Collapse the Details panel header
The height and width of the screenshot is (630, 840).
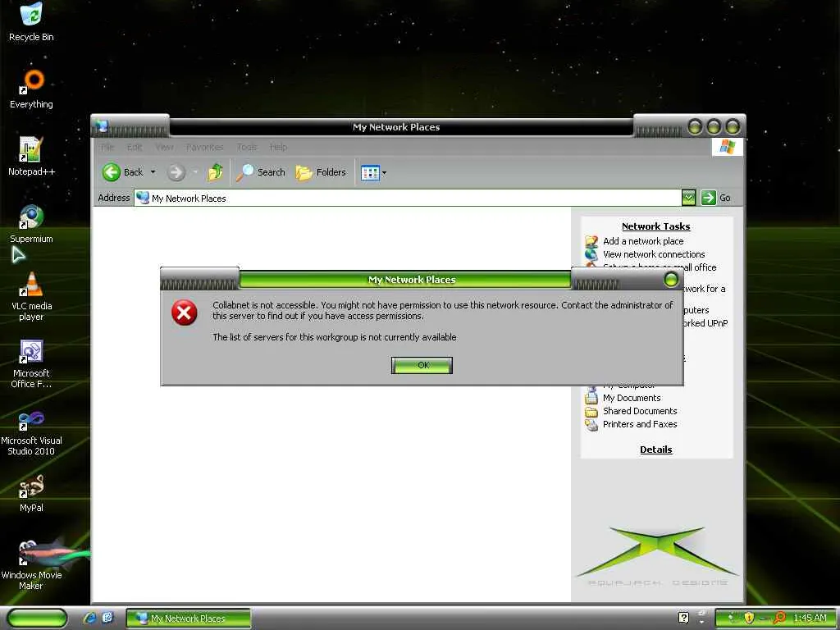pyautogui.click(x=655, y=450)
